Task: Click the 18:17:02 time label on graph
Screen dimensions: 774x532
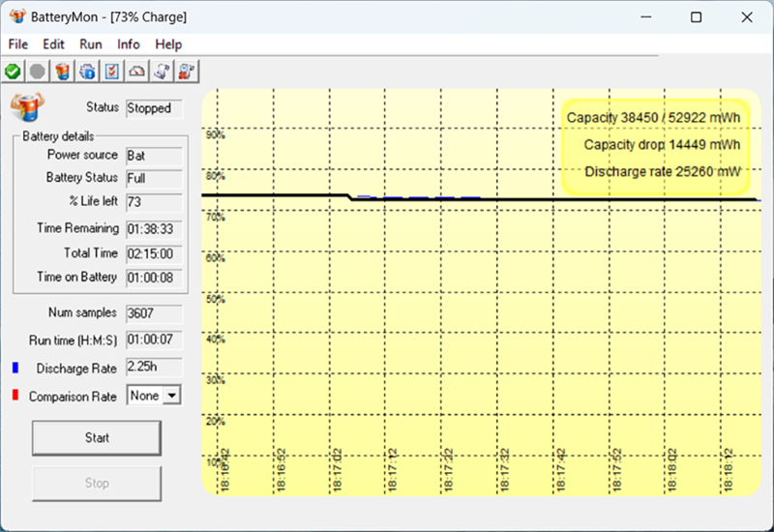Action: tap(337, 470)
